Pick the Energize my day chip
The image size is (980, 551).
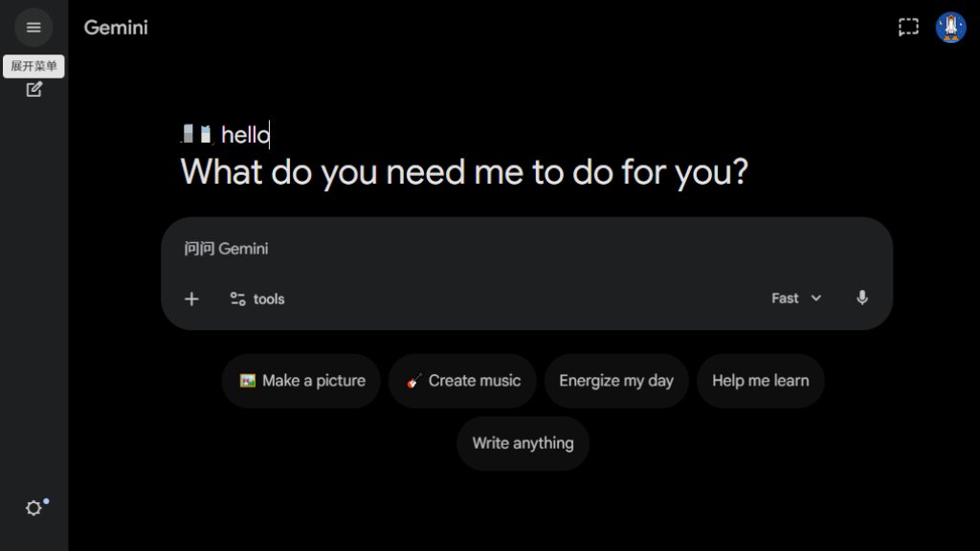(x=616, y=381)
